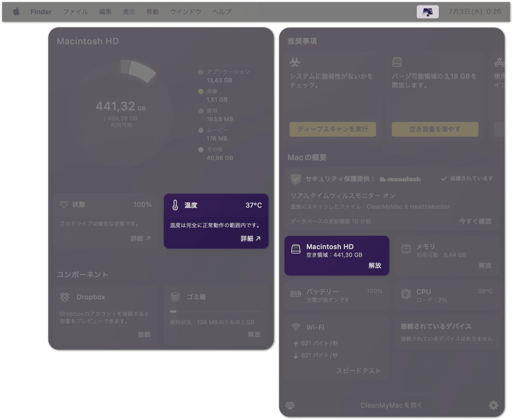The image size is (513, 420).
Task: Click the battery icon on バッテリー card
Action: click(x=296, y=294)
